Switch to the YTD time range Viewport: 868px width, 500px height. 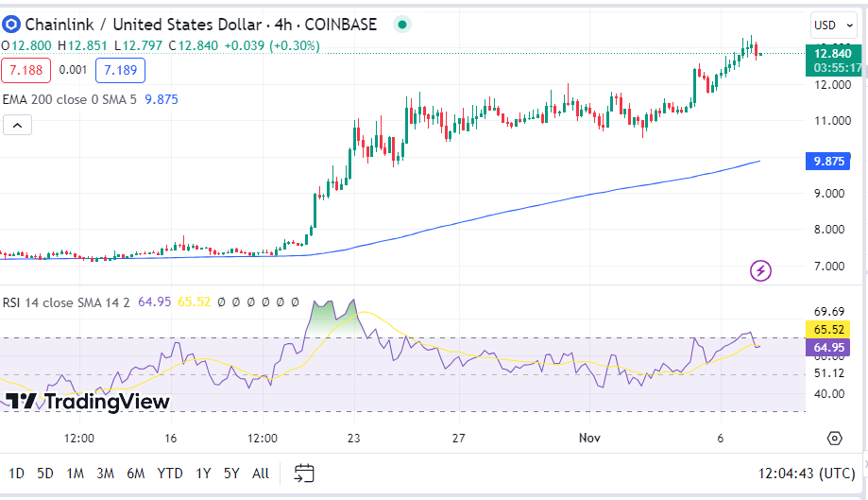click(x=170, y=473)
